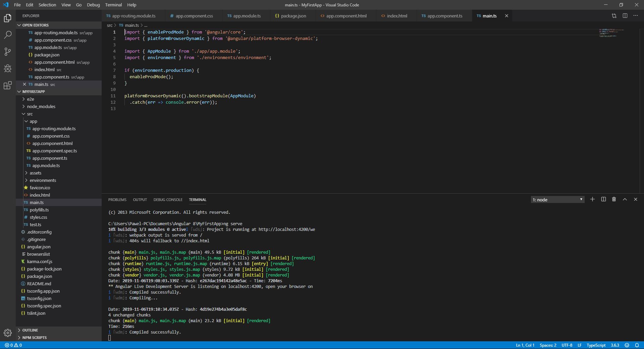Switch to the index.html editor tab
Image resolution: width=644 pixels, height=349 pixels.
pyautogui.click(x=397, y=16)
